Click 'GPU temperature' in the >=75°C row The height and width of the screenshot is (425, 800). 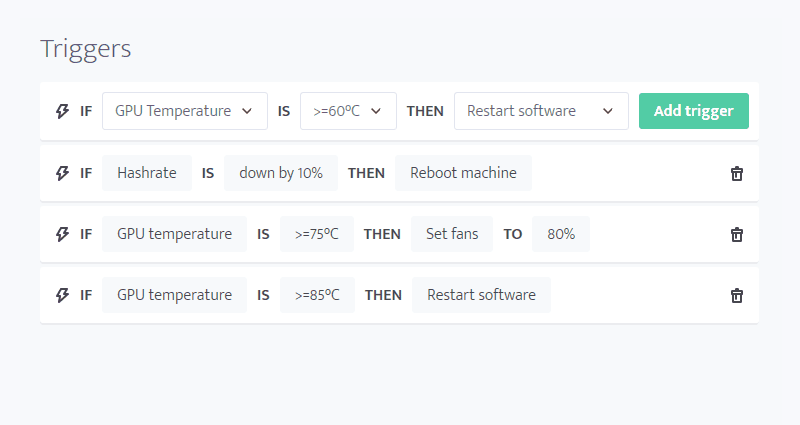tap(174, 234)
